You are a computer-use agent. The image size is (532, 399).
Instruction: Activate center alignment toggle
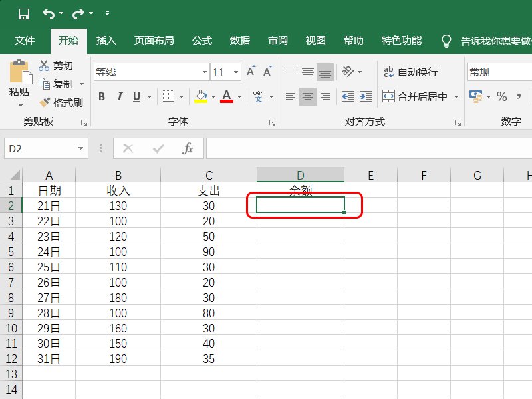(307, 96)
